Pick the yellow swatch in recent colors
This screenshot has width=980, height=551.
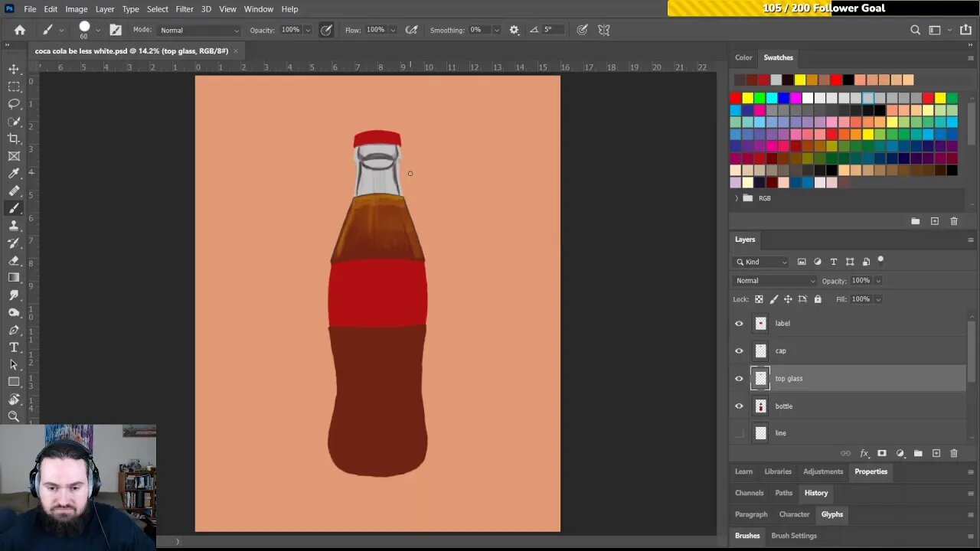point(800,80)
